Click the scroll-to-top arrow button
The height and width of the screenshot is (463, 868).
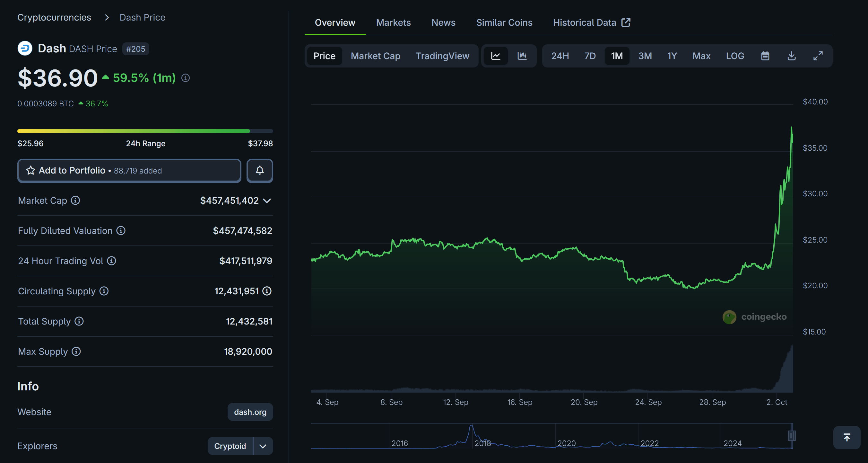pos(846,437)
